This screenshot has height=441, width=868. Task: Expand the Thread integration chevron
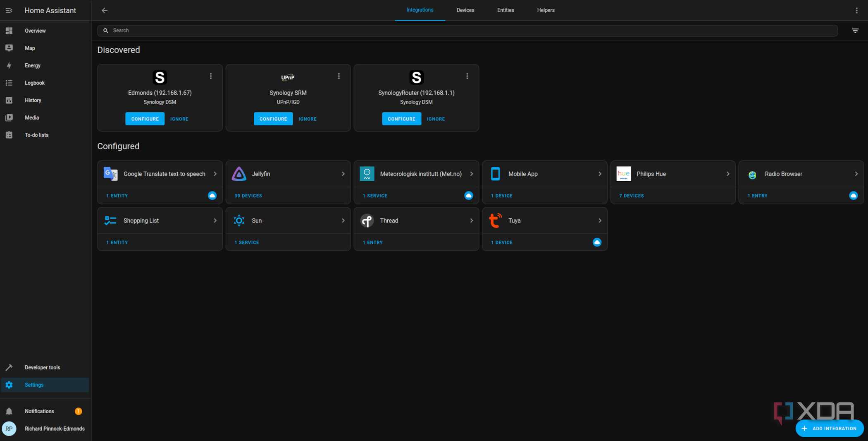pos(471,220)
